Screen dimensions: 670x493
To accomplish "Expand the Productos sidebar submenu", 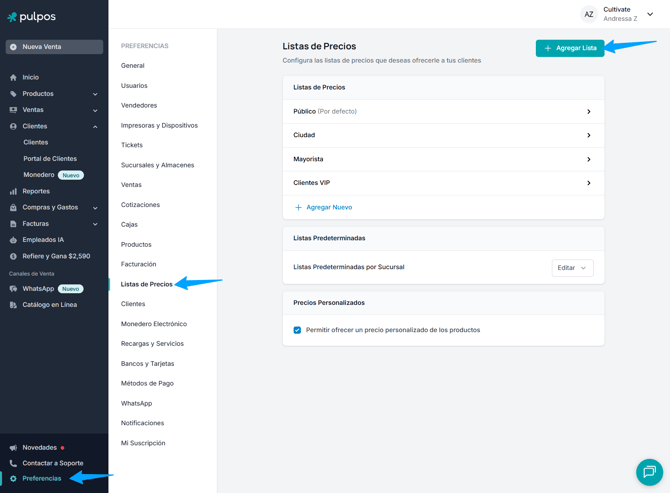I will [95, 94].
